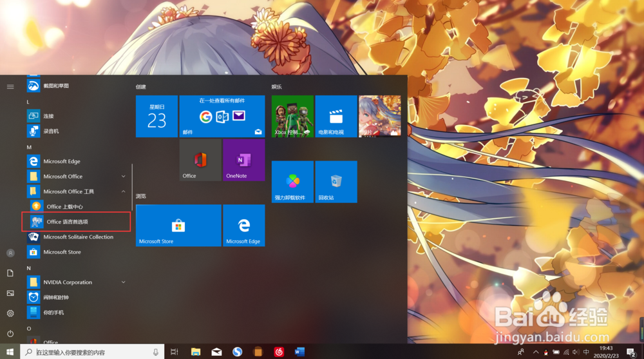Open NetEase Cloud Music on the taskbar
Screen dimensions: 644x359
[279, 352]
